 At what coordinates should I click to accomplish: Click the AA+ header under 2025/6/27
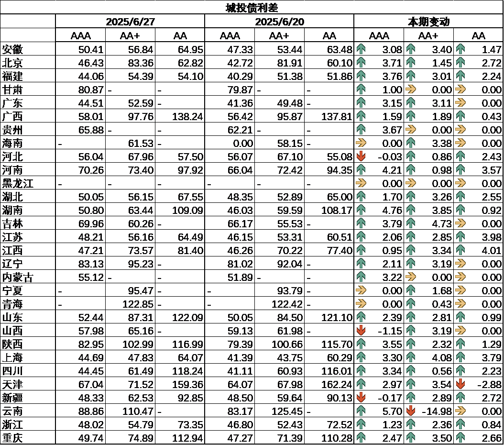click(x=130, y=35)
